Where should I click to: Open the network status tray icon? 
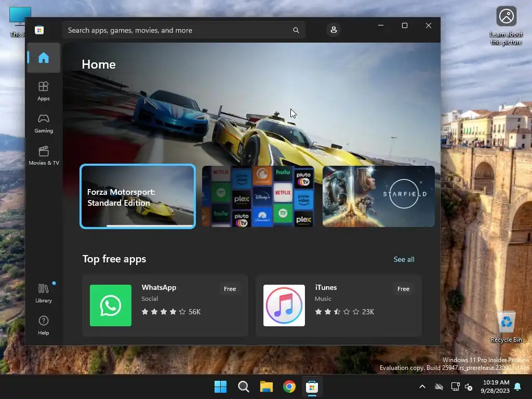click(455, 387)
